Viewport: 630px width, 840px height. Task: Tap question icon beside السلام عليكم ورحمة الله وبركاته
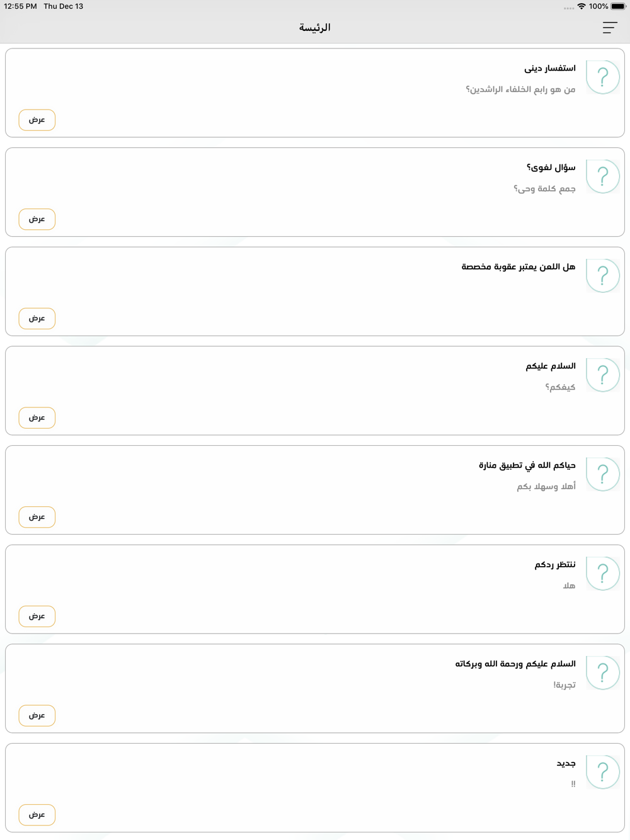pyautogui.click(x=602, y=673)
